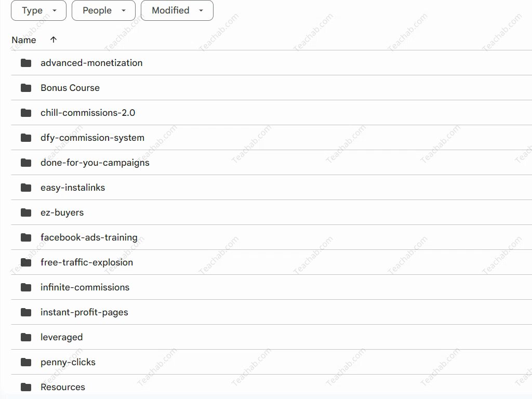Click the ez-buyers folder icon
This screenshot has height=399, width=532.
click(26, 212)
